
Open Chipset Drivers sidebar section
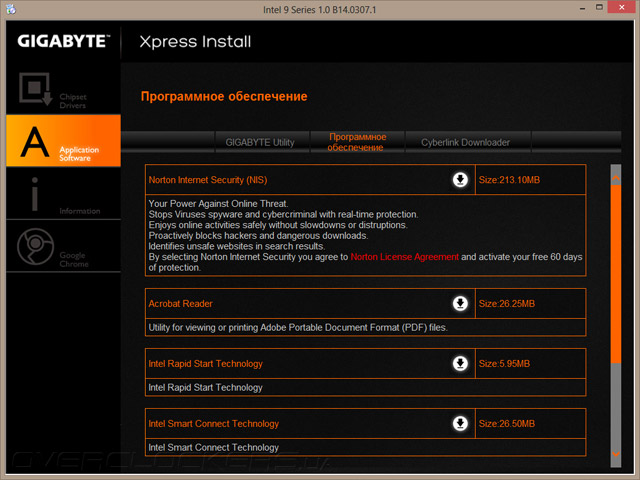pos(63,89)
